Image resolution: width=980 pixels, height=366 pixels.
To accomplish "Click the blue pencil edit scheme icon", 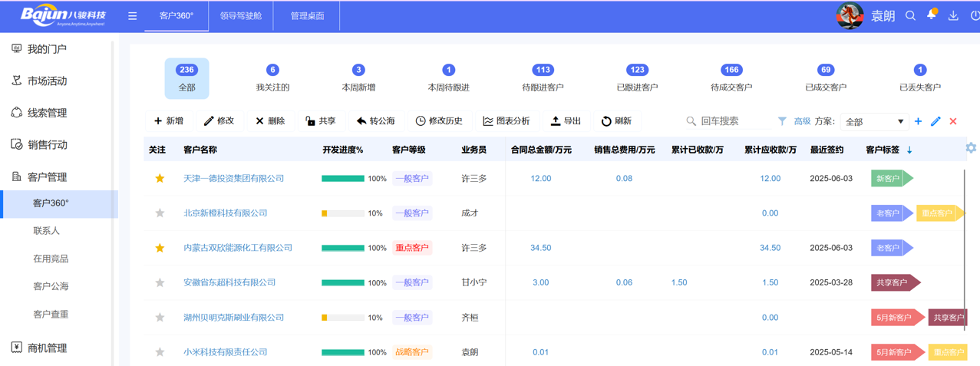I will click(935, 121).
